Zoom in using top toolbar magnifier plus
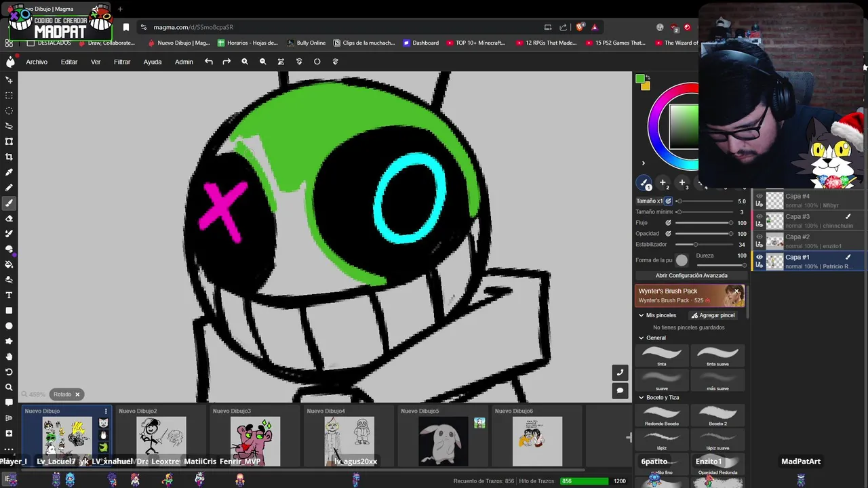This screenshot has width=868, height=488. tap(245, 62)
